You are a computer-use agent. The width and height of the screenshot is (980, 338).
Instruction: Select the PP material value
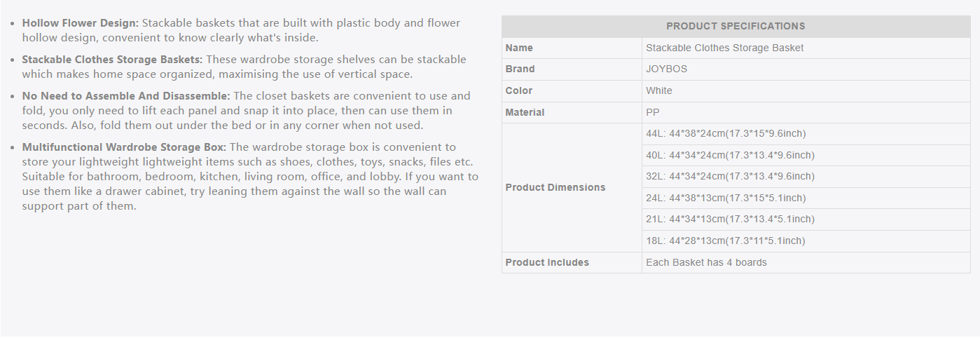tap(653, 113)
